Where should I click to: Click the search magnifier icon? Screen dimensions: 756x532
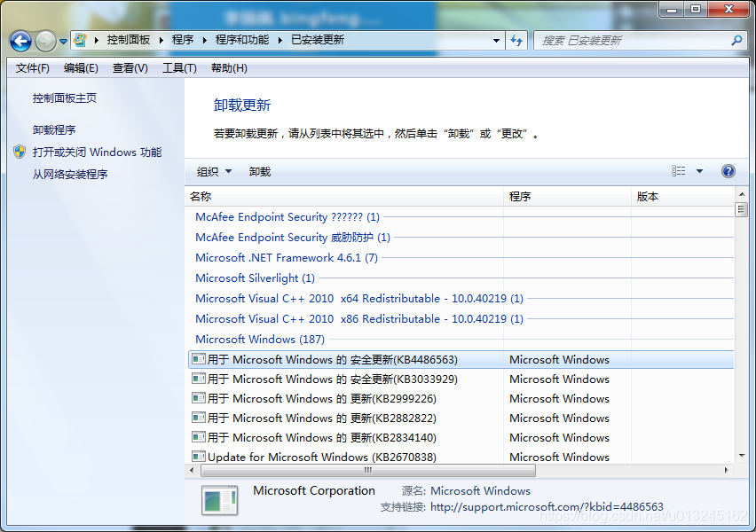pyautogui.click(x=736, y=41)
